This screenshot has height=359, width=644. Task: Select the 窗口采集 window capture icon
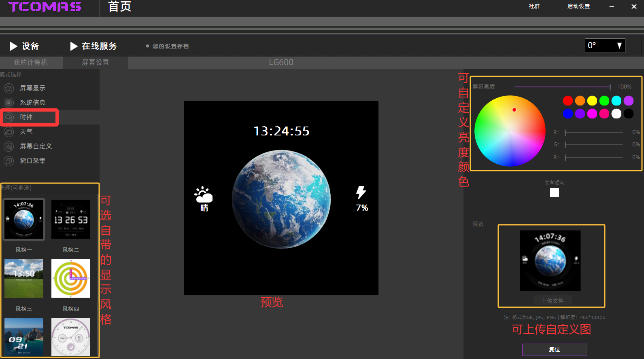(x=9, y=161)
